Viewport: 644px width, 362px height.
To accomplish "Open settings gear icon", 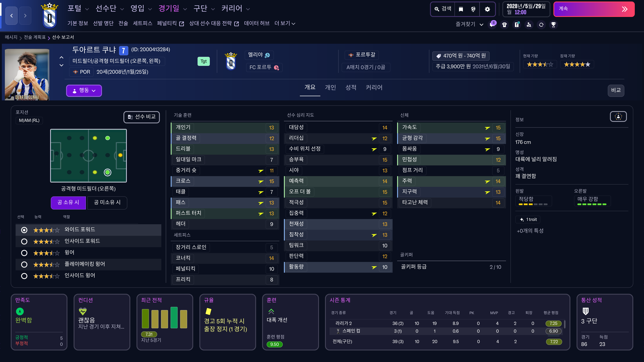I will (x=487, y=9).
